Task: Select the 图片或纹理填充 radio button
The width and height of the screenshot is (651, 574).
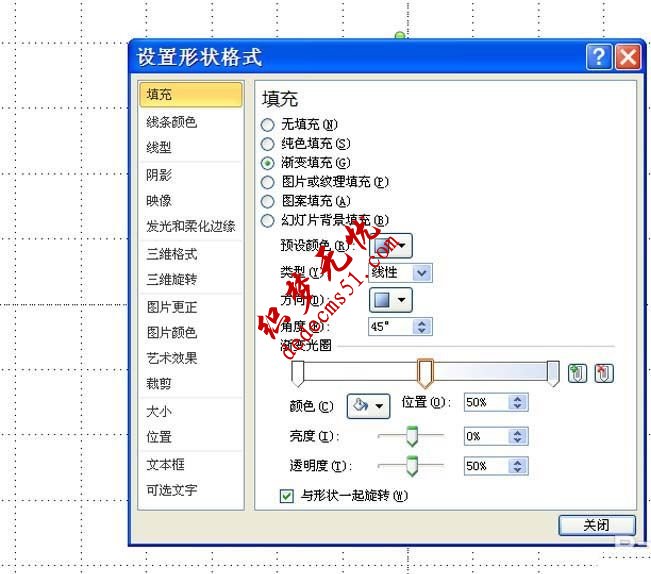Action: click(x=267, y=182)
